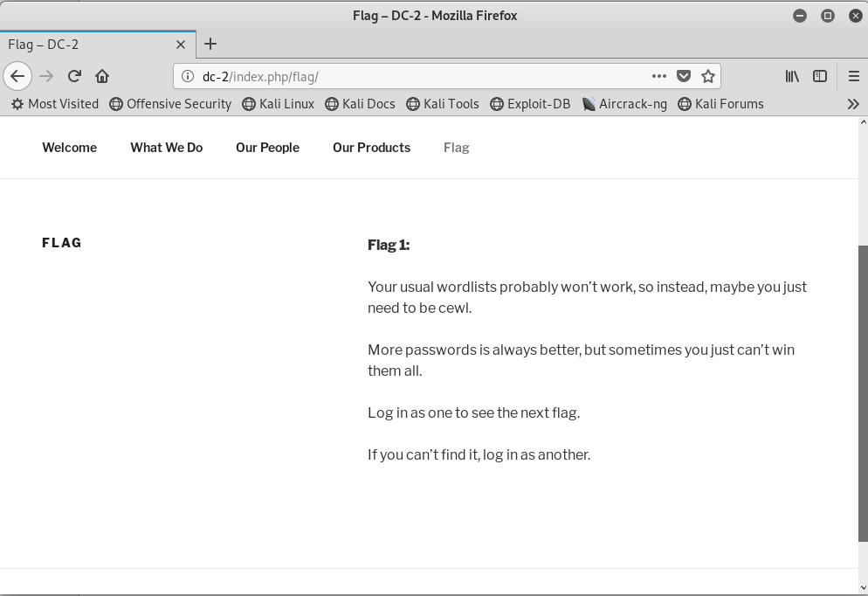Select the Flag – DC-2 tab
Screen dimensions: 868x596
[x=98, y=45]
